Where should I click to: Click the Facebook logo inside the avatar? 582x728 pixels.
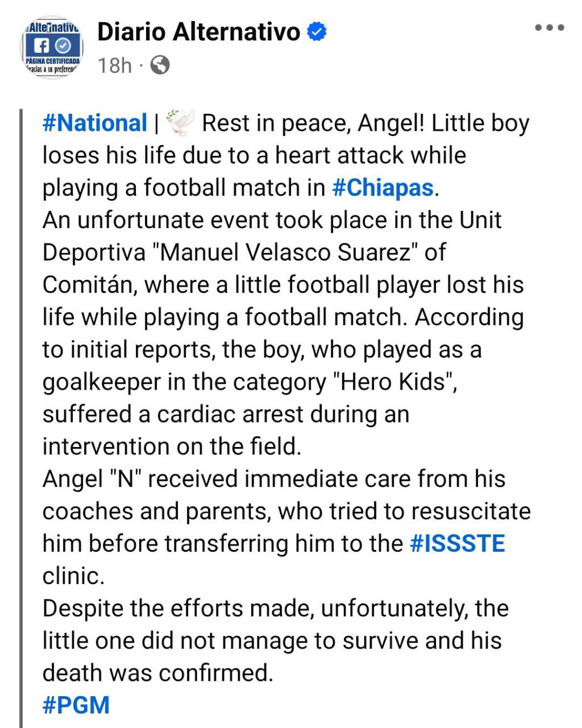click(x=42, y=44)
